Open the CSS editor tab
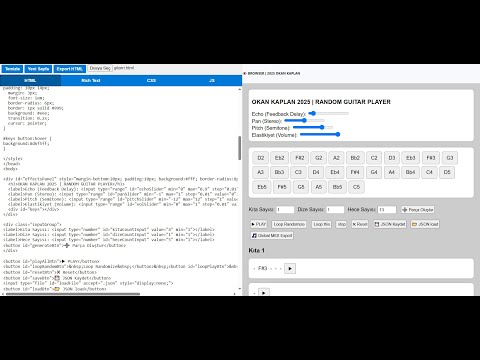This screenshot has height=360, width=480. pyautogui.click(x=151, y=80)
